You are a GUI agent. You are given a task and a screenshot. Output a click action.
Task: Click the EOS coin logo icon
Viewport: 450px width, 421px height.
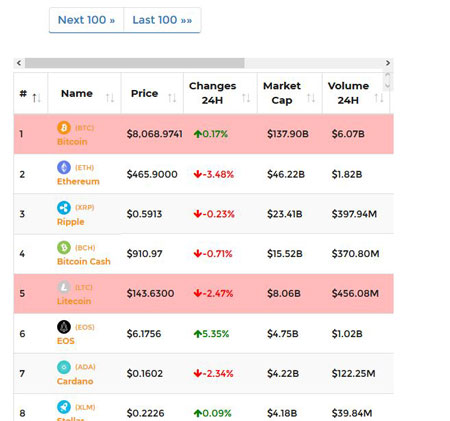pos(64,327)
